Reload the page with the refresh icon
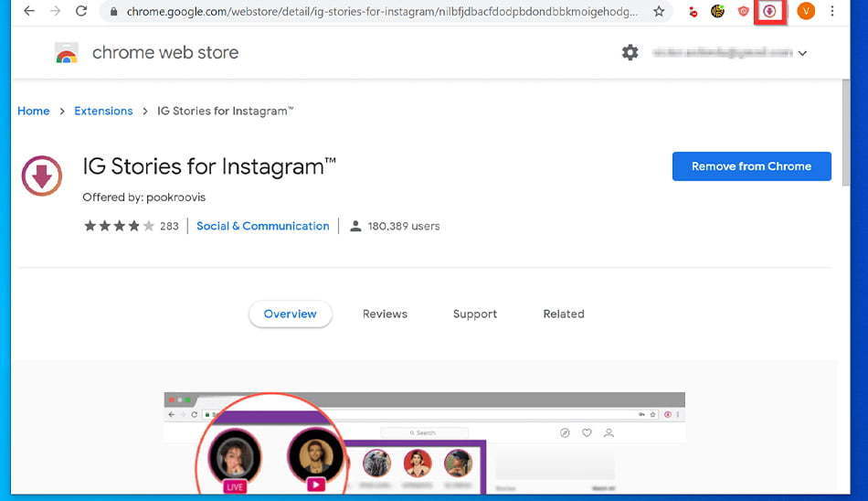The height and width of the screenshot is (501, 868). tap(81, 11)
